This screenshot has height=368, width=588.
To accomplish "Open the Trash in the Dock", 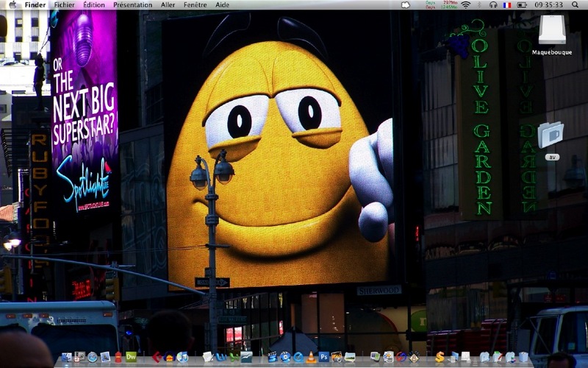I will click(523, 357).
